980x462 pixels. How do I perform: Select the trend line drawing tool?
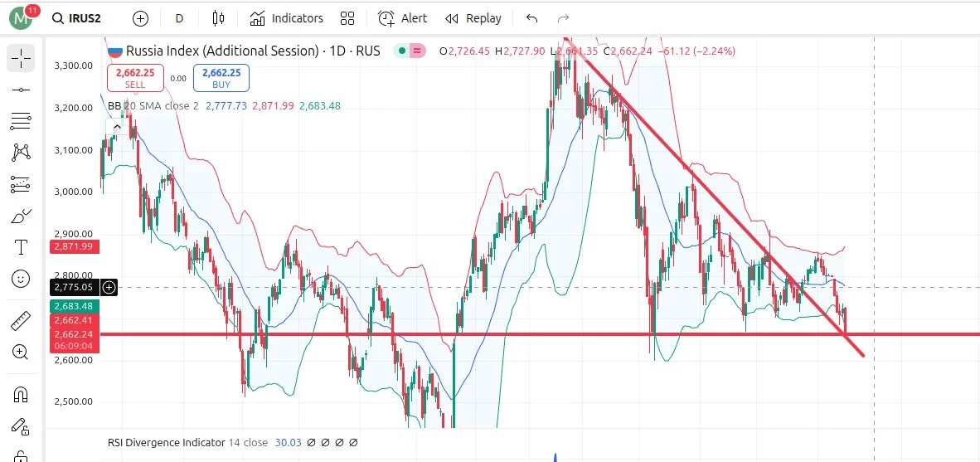click(x=22, y=90)
